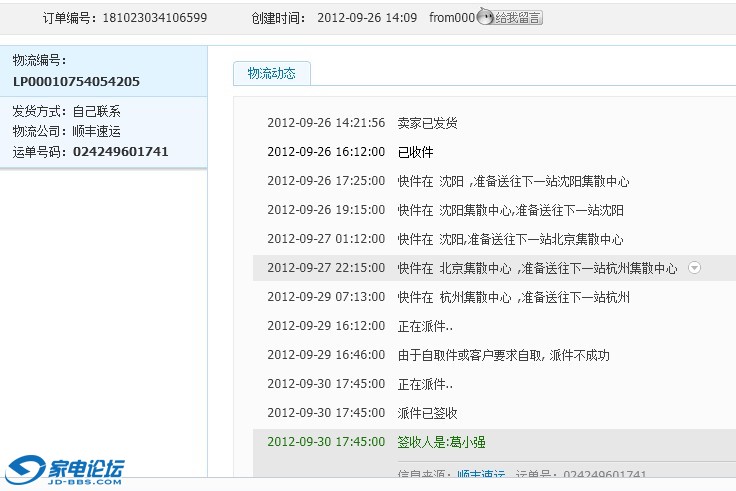Screen dimensions: 736x491
Task: Expand the dropdown arrow on 北京集散中心 row
Action: [694, 268]
